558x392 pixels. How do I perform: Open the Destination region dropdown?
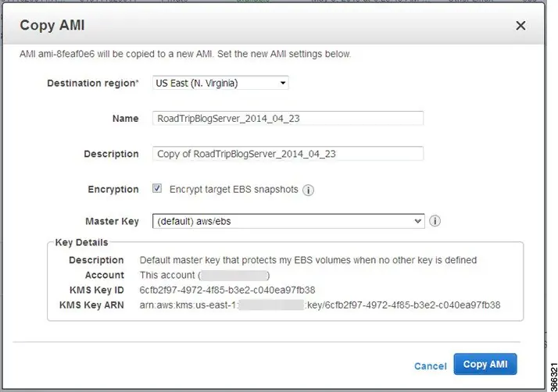pyautogui.click(x=220, y=84)
